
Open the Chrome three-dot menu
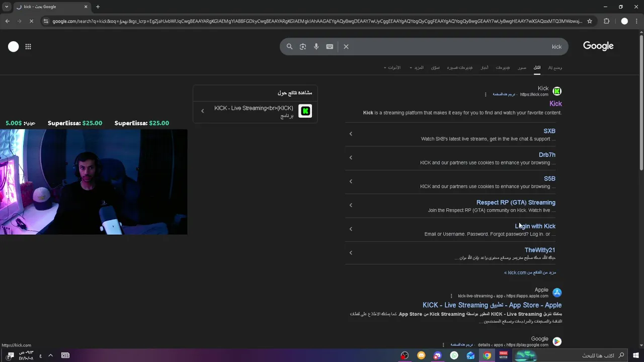(x=637, y=21)
